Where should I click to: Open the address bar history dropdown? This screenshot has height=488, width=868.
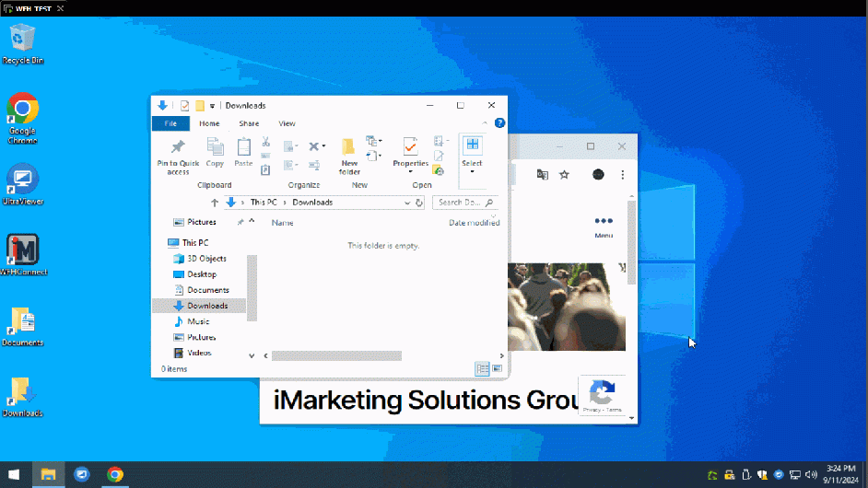point(405,203)
